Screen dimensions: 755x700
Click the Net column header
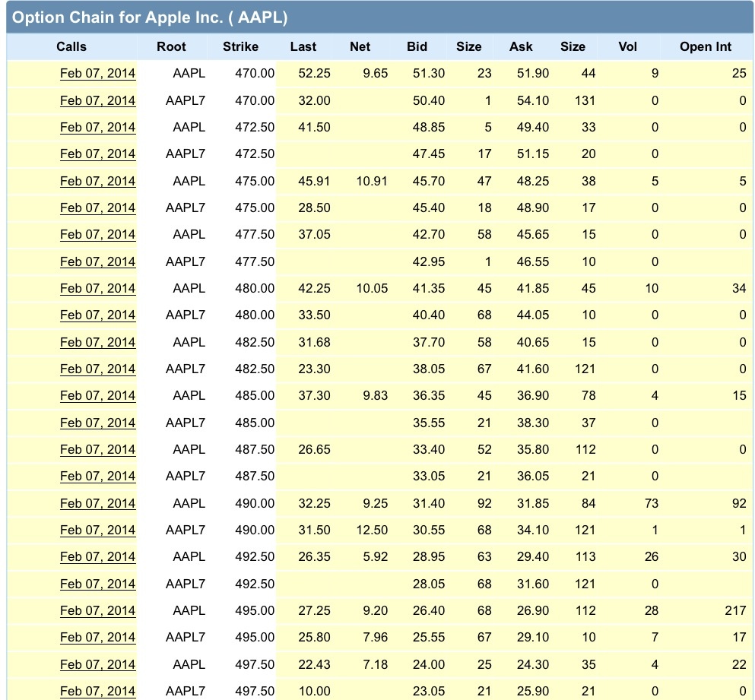360,46
